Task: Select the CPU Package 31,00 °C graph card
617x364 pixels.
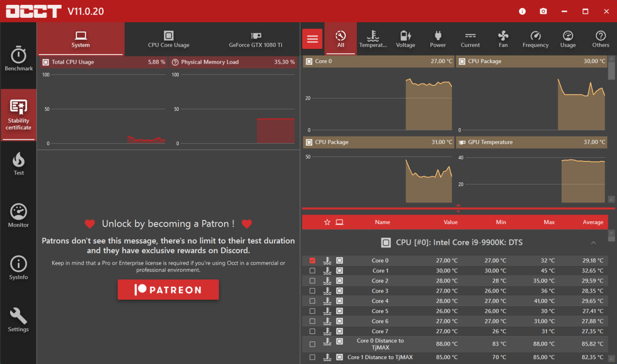Action: point(378,170)
